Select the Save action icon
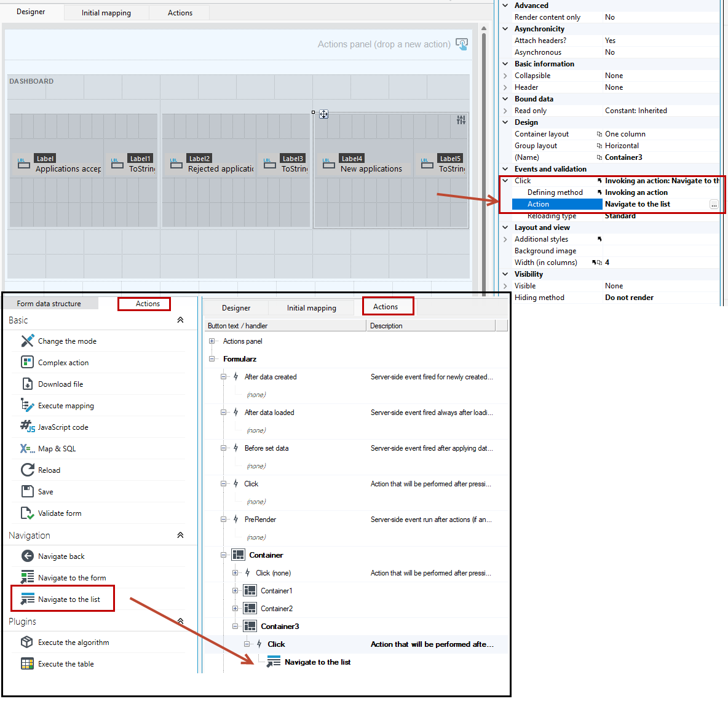The width and height of the screenshot is (728, 712). pos(28,491)
